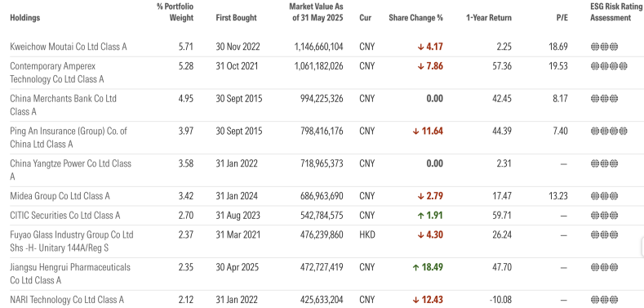644x308 pixels.
Task: Open Jiangsu Hengrui Pharmaceuticals holding
Action: [x=70, y=274]
